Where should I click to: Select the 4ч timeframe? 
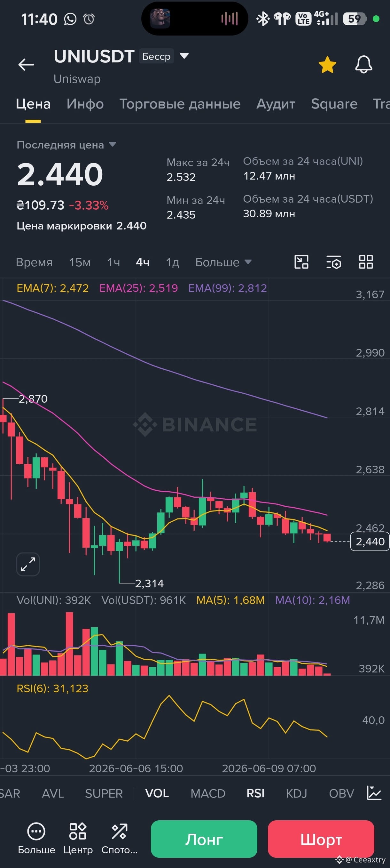point(143,262)
